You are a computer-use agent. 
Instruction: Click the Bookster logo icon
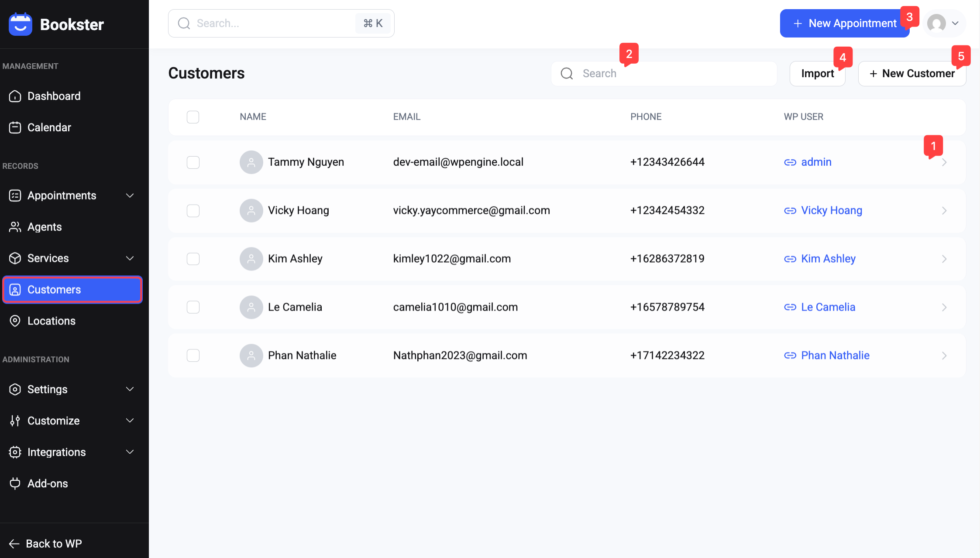(x=20, y=24)
